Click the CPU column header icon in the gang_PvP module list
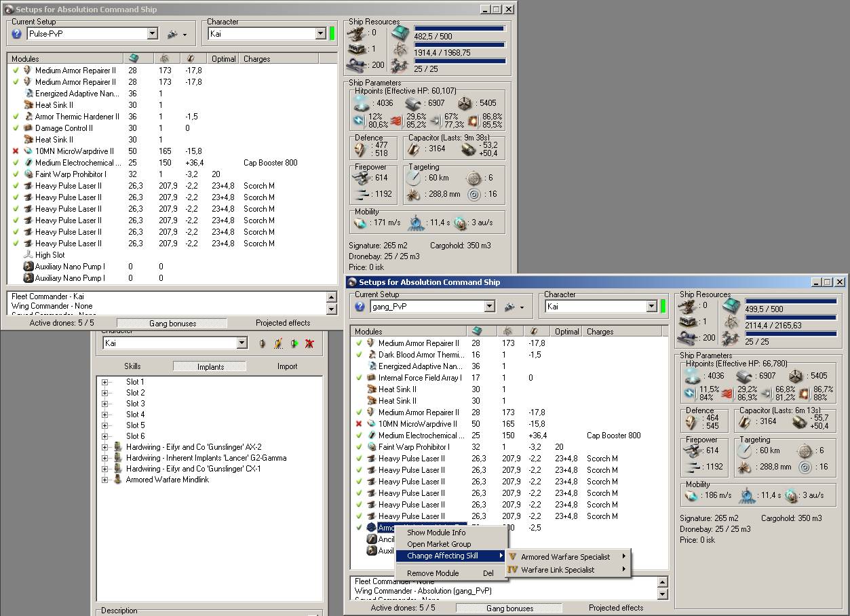The width and height of the screenshot is (850, 616). tap(477, 332)
